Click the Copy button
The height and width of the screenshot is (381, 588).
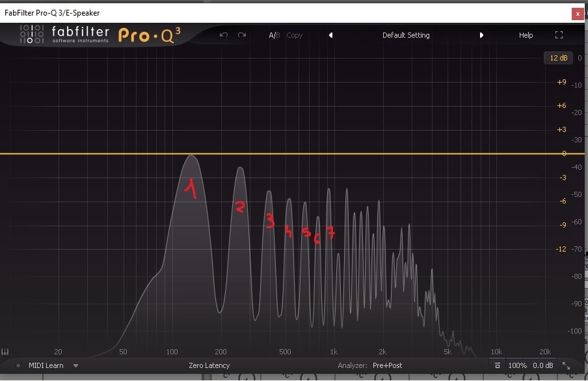tap(295, 35)
